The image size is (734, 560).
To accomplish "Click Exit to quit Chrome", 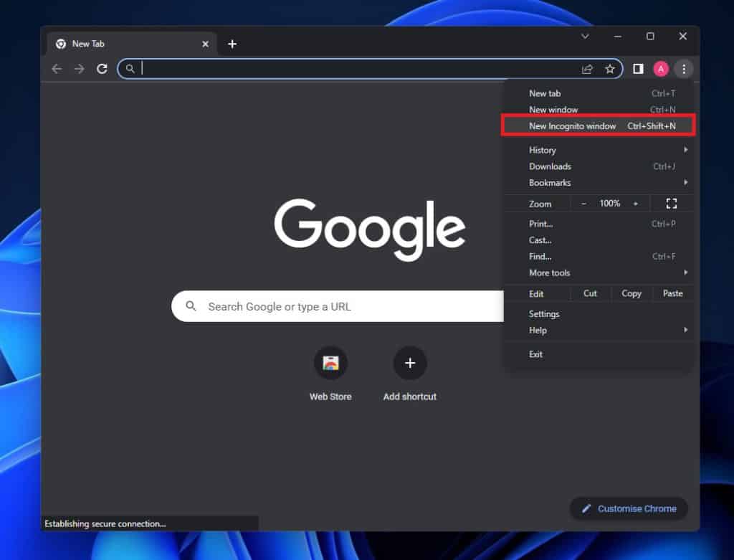I will 535,353.
